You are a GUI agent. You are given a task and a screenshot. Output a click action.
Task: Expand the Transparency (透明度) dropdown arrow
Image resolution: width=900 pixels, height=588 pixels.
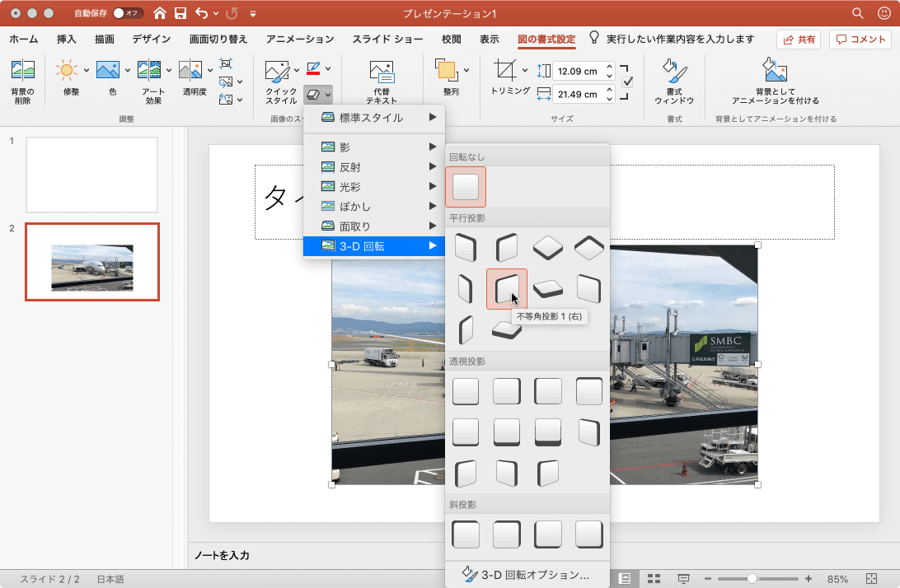(209, 70)
